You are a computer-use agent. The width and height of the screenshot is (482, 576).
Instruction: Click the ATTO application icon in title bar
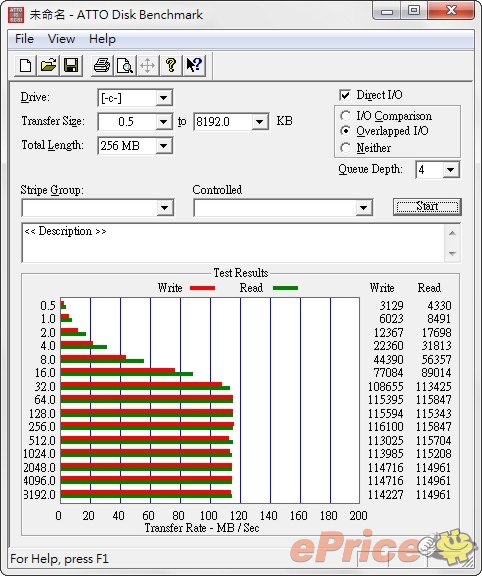16,15
